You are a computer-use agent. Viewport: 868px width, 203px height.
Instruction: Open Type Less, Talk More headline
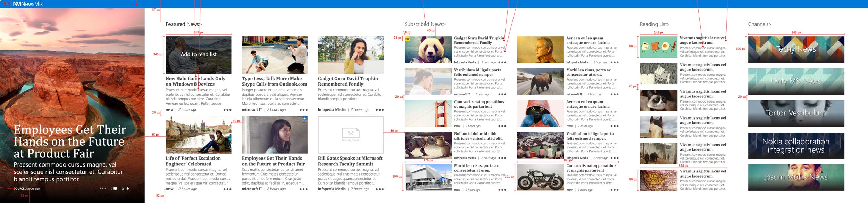click(274, 81)
